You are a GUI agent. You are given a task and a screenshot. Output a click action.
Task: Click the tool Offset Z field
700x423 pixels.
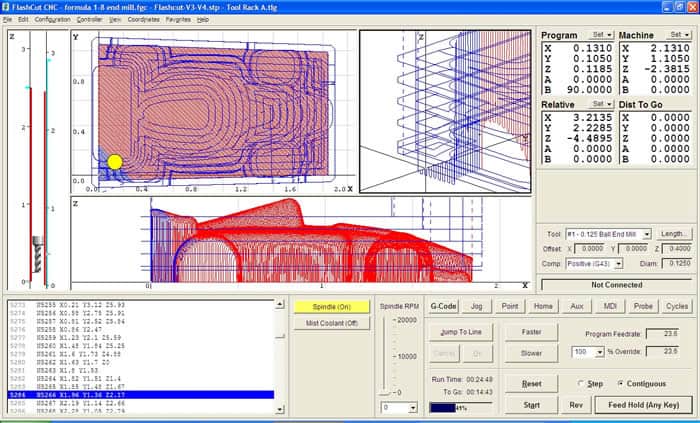(677, 249)
